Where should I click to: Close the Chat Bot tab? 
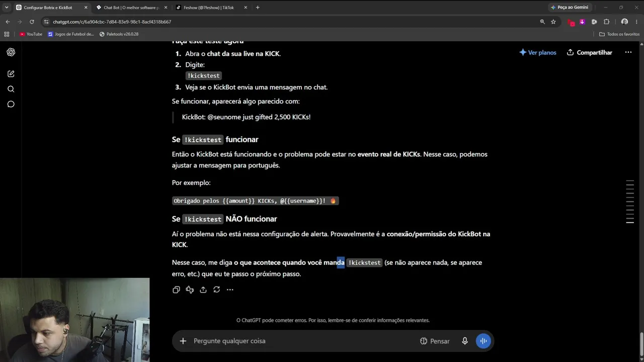[x=166, y=8]
